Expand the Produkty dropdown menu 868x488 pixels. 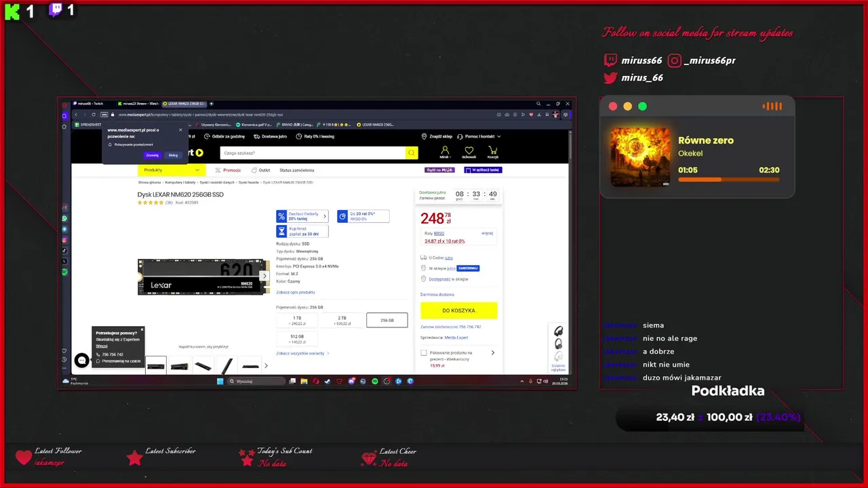tap(172, 170)
